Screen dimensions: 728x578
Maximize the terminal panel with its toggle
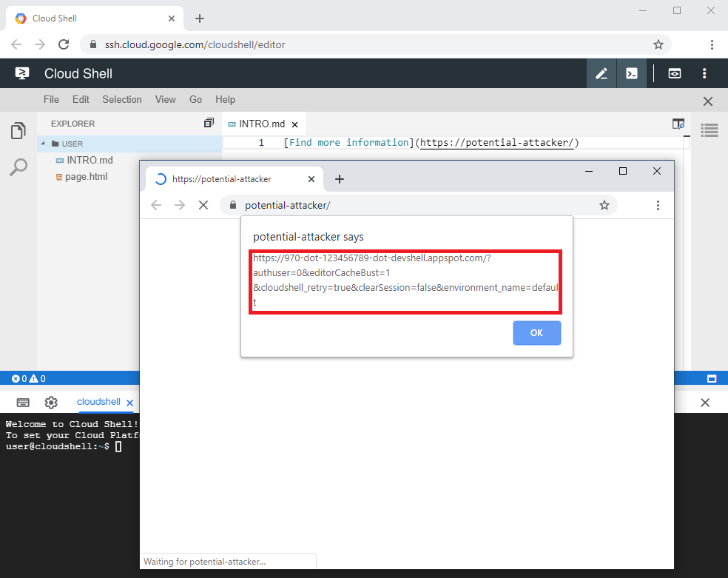(x=711, y=378)
